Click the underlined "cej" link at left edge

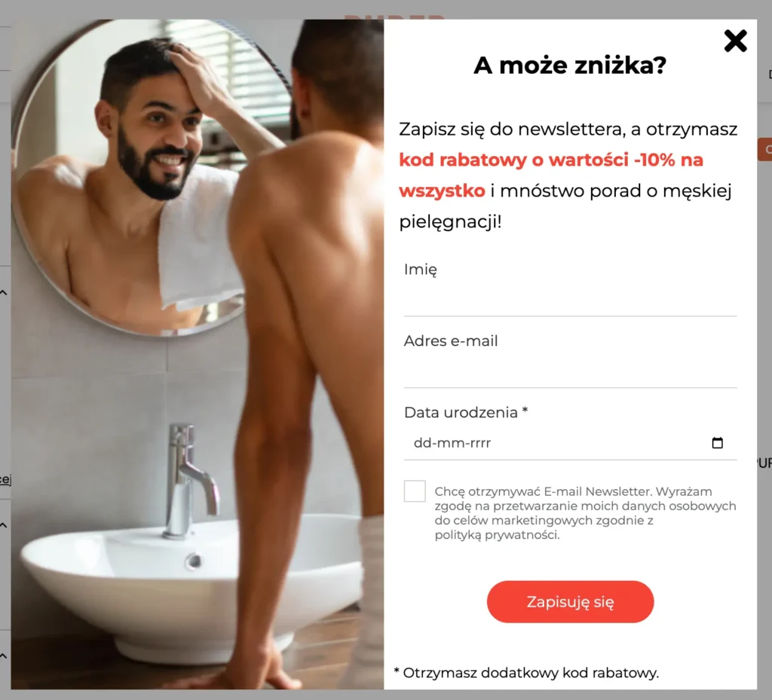click(5, 479)
